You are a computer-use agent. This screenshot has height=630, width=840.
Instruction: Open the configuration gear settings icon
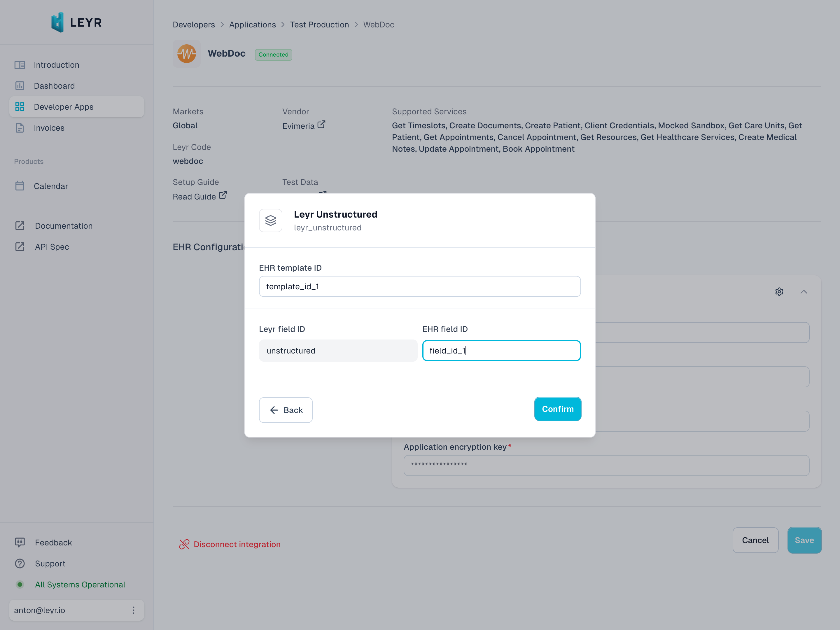[779, 292]
